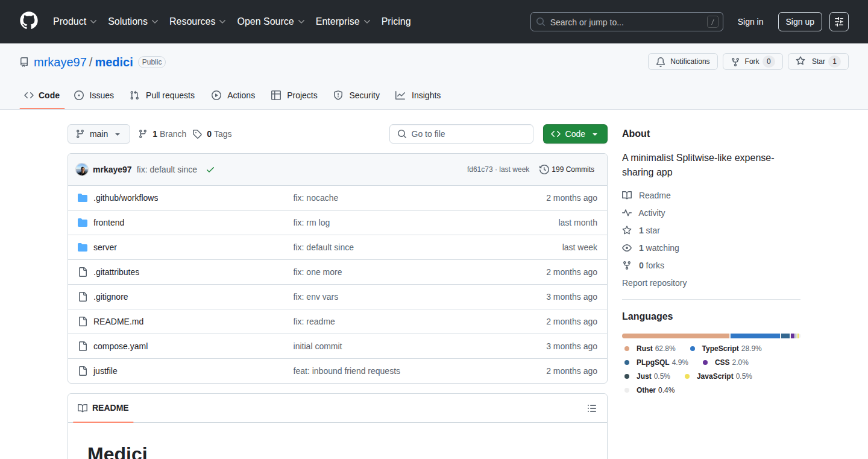This screenshot has width=868, height=459.
Task: Click the book icon beside README heading
Action: pyautogui.click(x=83, y=408)
